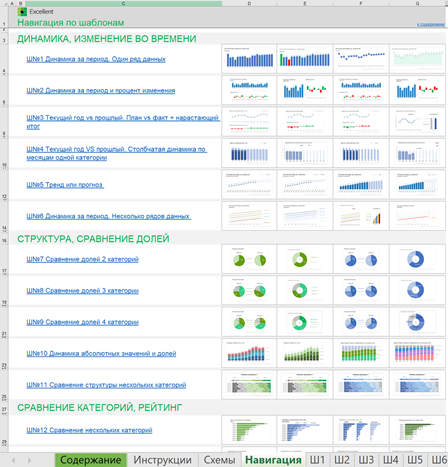
Task: Go to next sheet tabs arrow
Action: click(x=29, y=460)
